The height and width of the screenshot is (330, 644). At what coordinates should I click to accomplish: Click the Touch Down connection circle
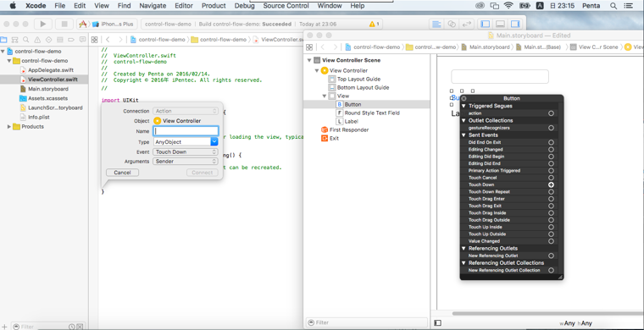point(551,184)
